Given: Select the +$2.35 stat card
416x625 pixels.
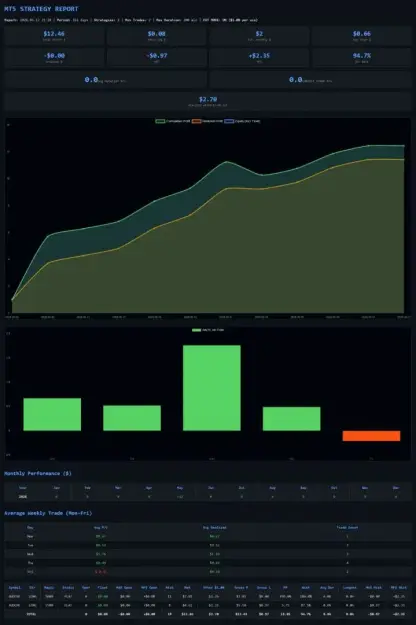Looking at the screenshot, I should pyautogui.click(x=259, y=58).
